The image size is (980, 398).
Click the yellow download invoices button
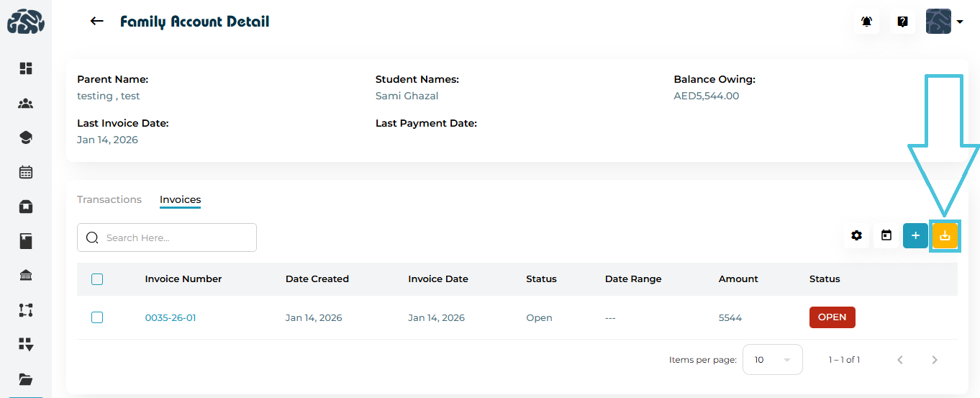pyautogui.click(x=945, y=235)
